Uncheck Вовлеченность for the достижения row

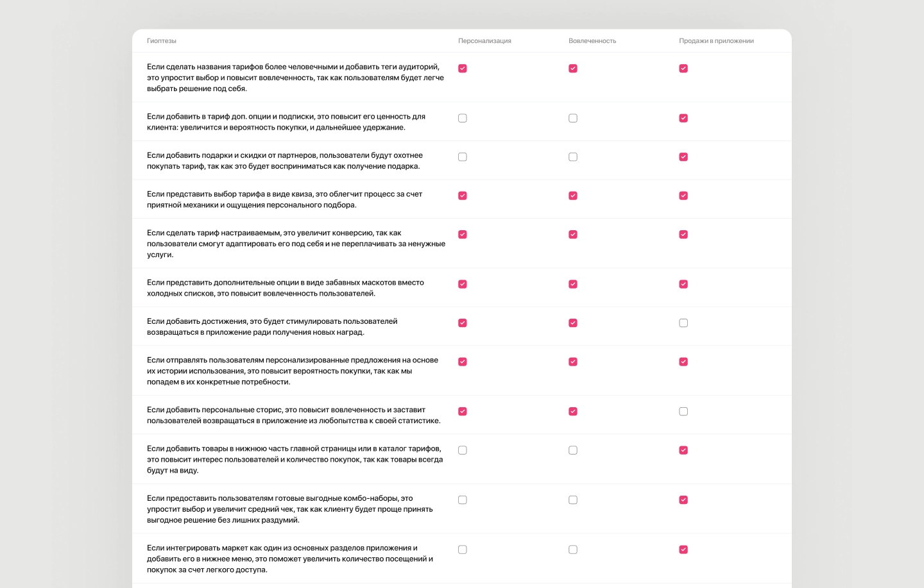pyautogui.click(x=573, y=323)
